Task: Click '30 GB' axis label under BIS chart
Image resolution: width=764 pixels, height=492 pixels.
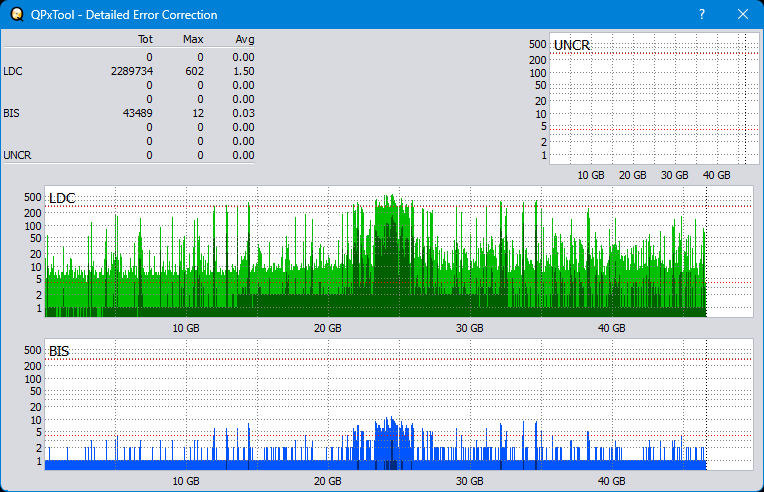Action: 470,481
